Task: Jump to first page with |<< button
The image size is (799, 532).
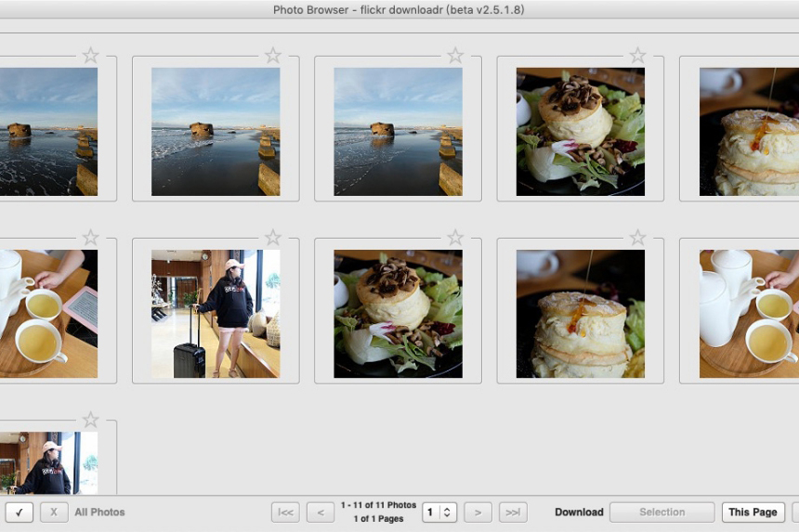Action: (x=285, y=513)
